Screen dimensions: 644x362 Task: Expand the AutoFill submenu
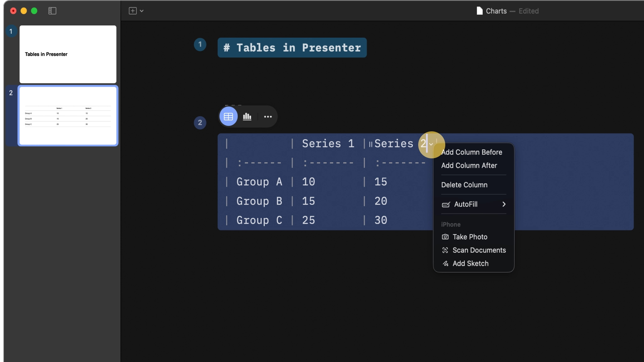click(x=503, y=204)
